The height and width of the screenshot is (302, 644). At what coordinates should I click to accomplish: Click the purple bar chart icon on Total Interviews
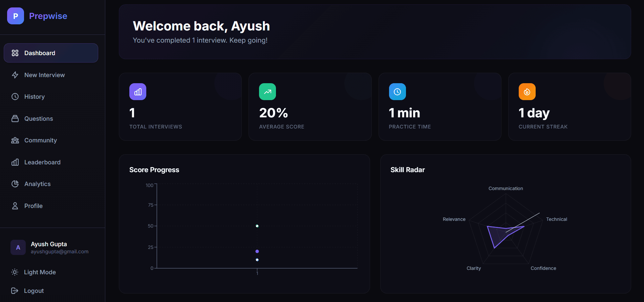click(137, 91)
